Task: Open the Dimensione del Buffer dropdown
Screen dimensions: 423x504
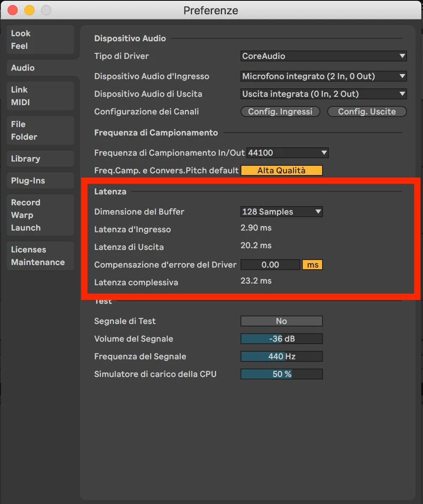Action: [x=282, y=212]
